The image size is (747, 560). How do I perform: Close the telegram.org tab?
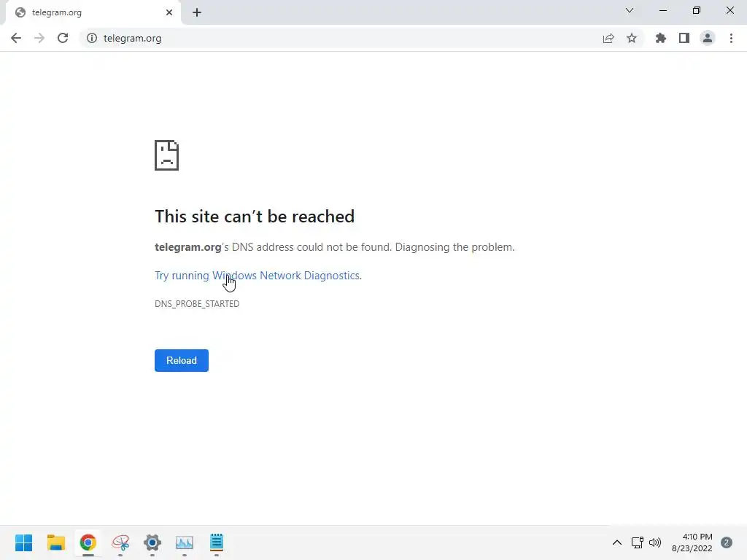click(169, 12)
